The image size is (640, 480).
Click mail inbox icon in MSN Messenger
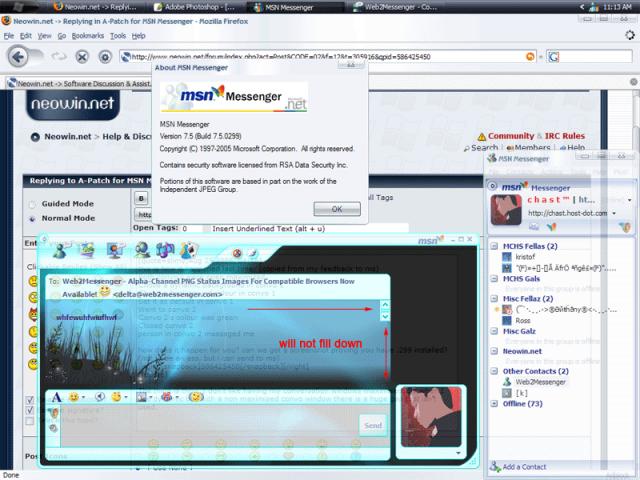click(x=534, y=227)
